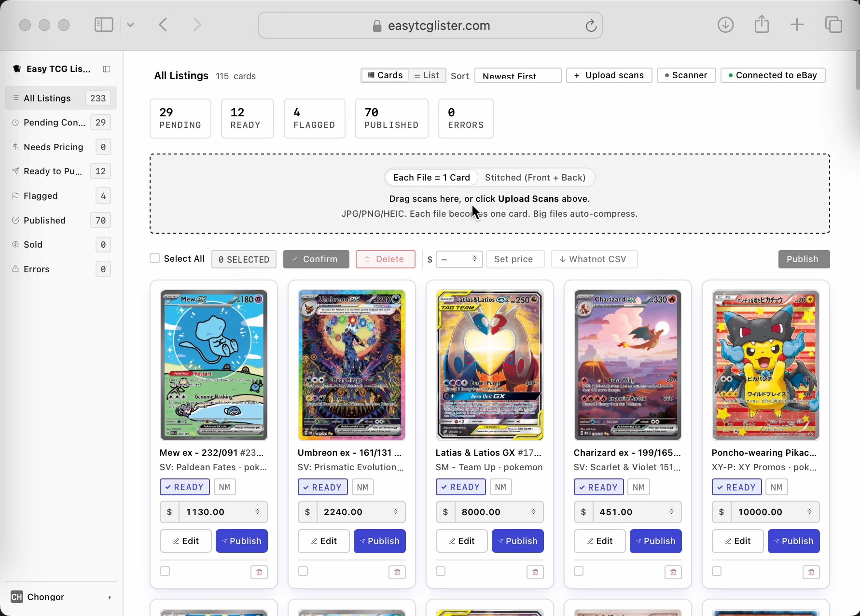The image size is (860, 616).
Task: Click the Umbreon ex card thumbnail
Action: tap(352, 365)
